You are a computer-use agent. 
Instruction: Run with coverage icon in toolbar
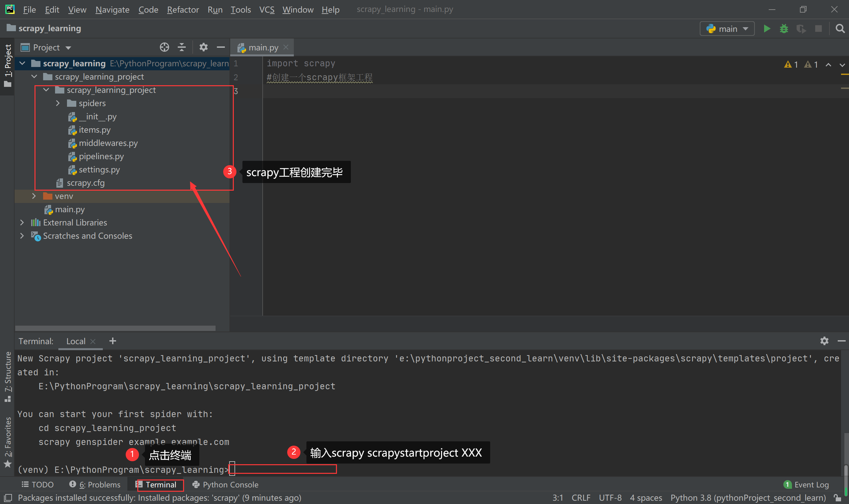[801, 29]
